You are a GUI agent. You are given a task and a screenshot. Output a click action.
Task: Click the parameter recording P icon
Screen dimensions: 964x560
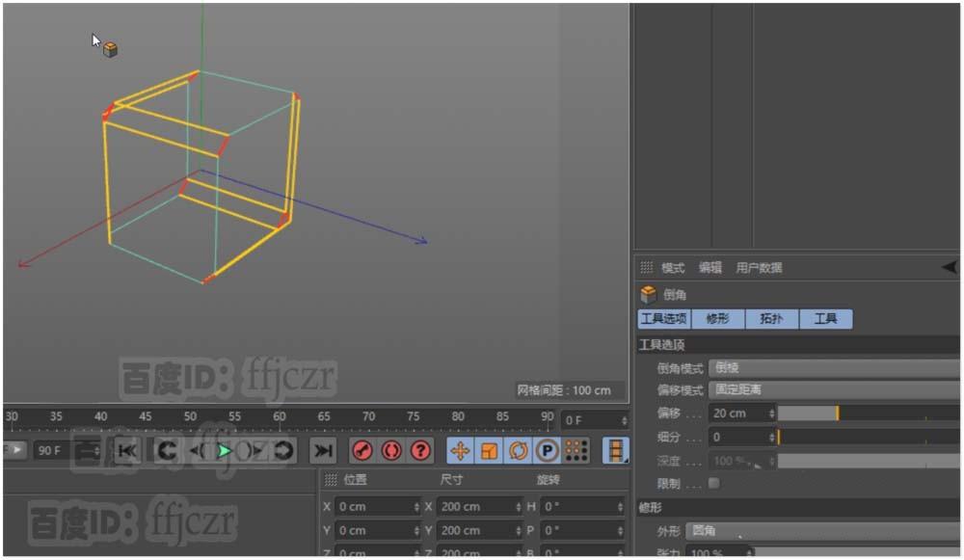point(548,450)
